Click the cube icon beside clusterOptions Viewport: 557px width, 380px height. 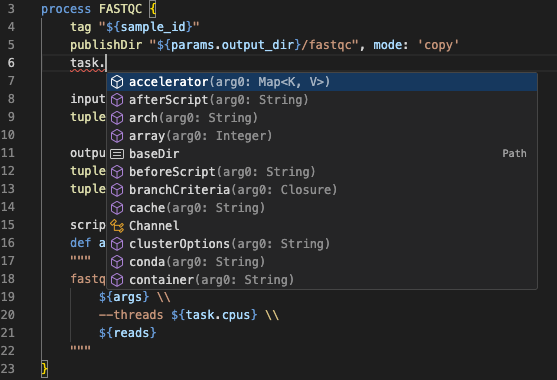pos(117,244)
